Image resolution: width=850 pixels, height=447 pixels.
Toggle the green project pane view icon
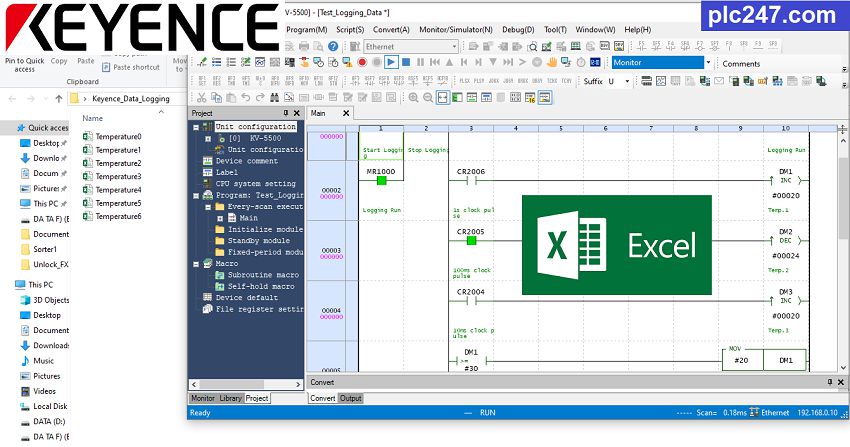[x=458, y=98]
